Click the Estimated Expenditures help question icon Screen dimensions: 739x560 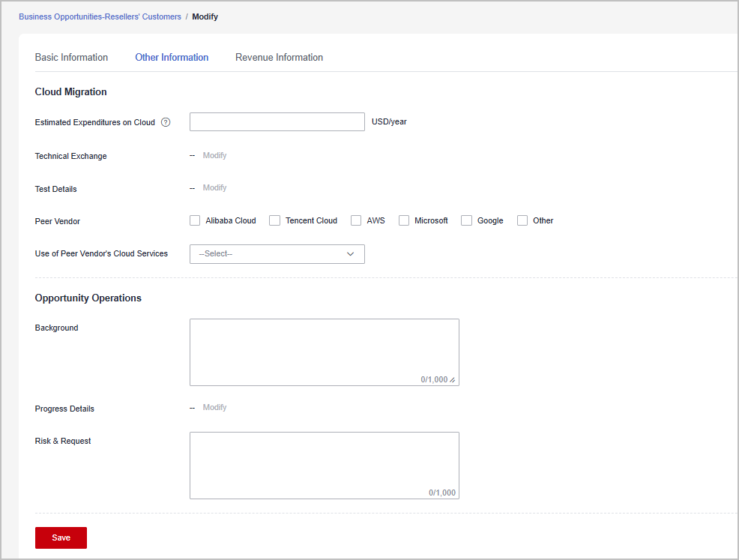[166, 122]
